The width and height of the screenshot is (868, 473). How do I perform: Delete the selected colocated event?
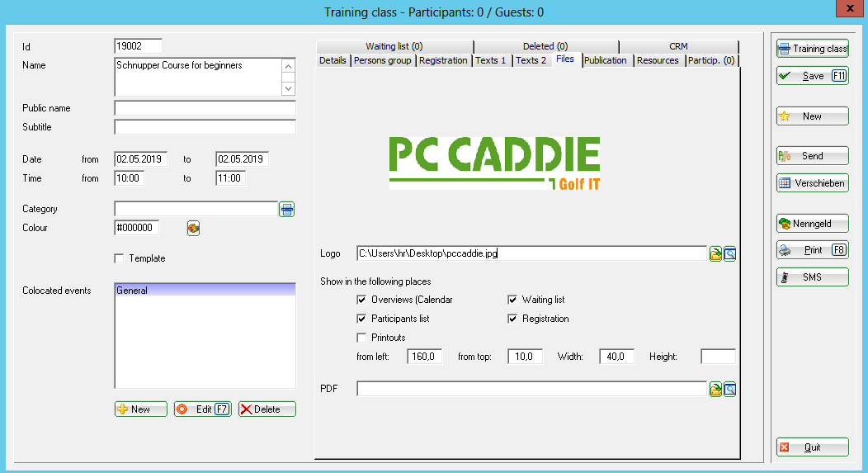coord(267,409)
